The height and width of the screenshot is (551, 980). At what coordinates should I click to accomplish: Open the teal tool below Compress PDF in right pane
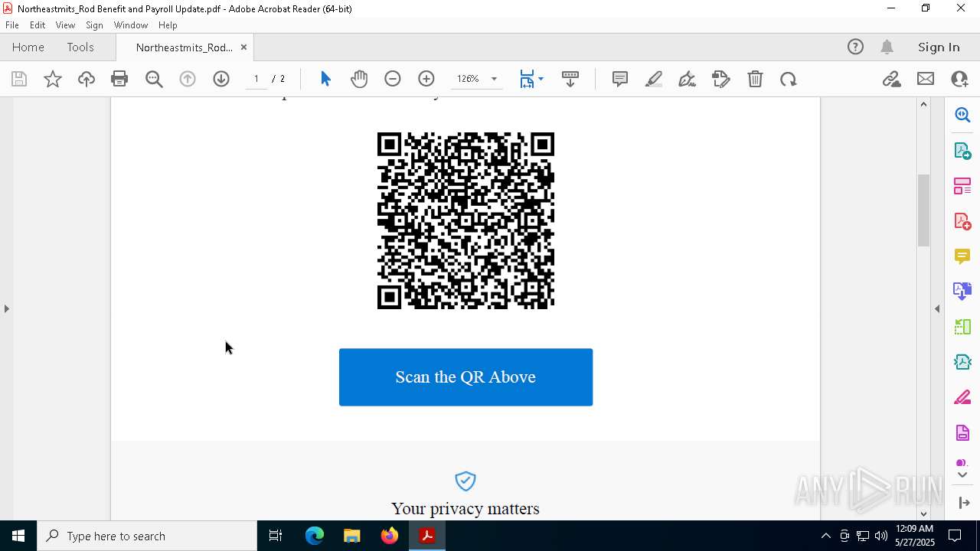coord(962,362)
